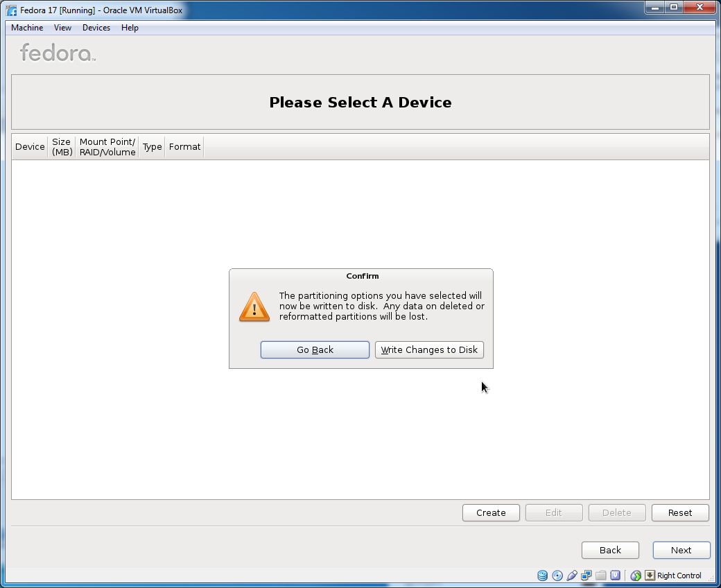The height and width of the screenshot is (588, 721).
Task: Open the View menu
Action: (x=62, y=28)
